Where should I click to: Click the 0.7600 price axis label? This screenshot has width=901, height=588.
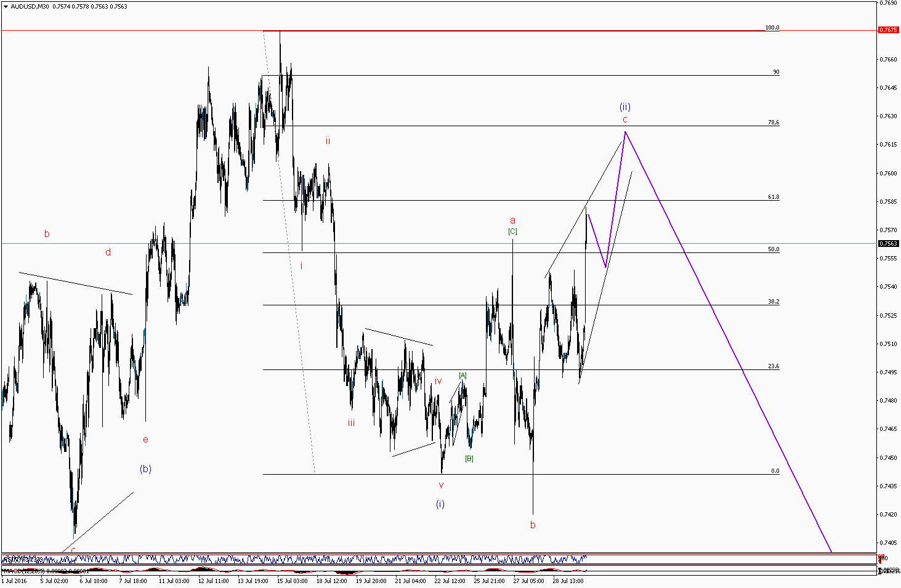coord(889,173)
